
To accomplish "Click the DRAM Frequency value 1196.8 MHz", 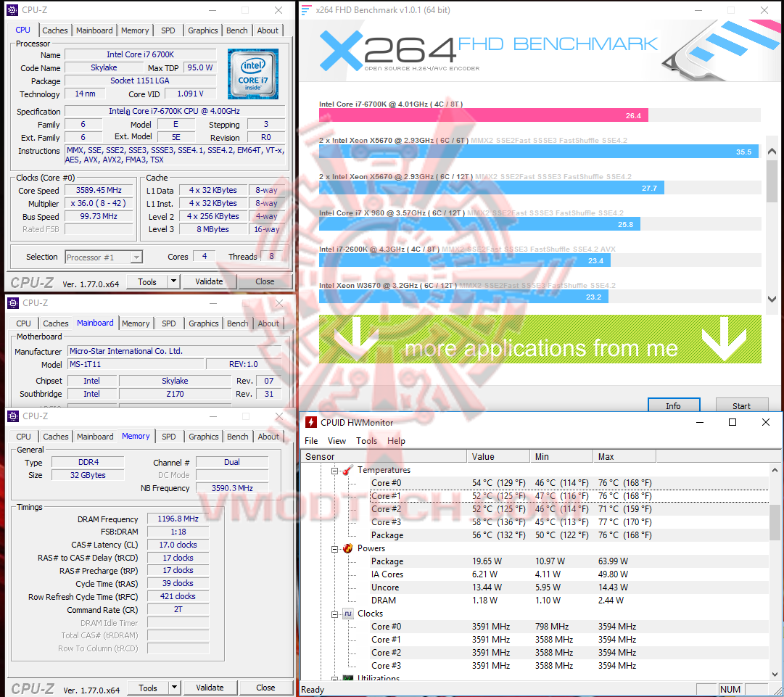I will coord(178,519).
